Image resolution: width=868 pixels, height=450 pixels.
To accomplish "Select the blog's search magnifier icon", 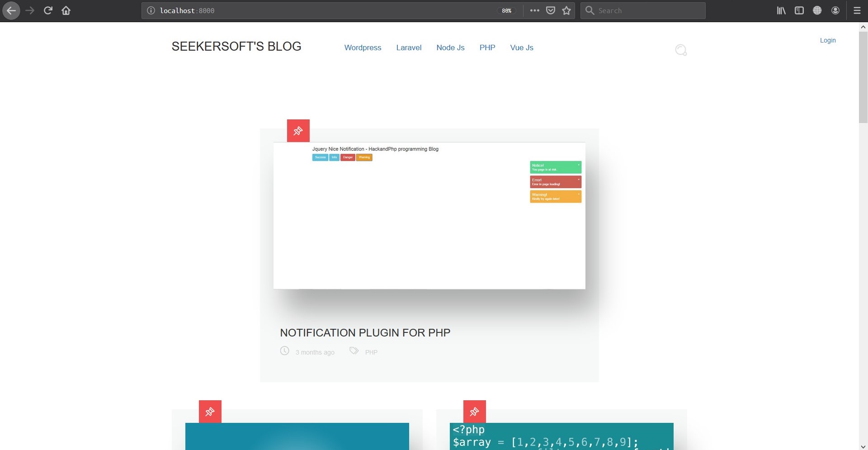I will coord(680,50).
